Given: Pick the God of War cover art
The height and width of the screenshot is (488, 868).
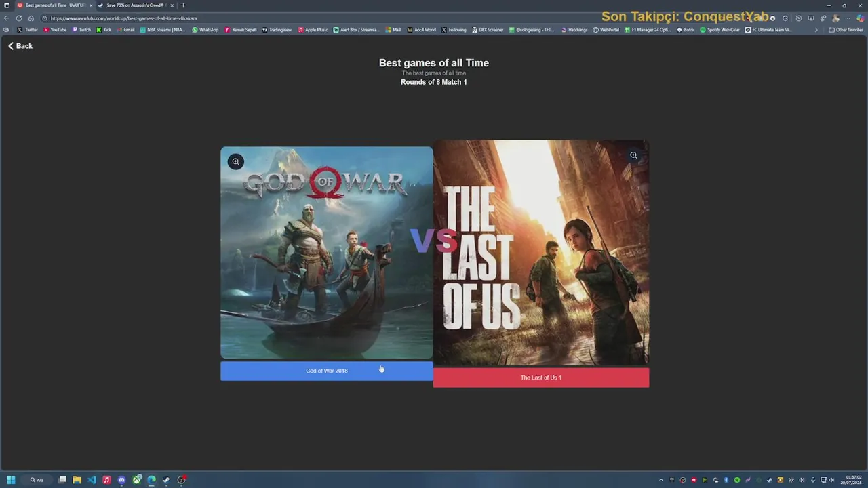Looking at the screenshot, I should (326, 252).
